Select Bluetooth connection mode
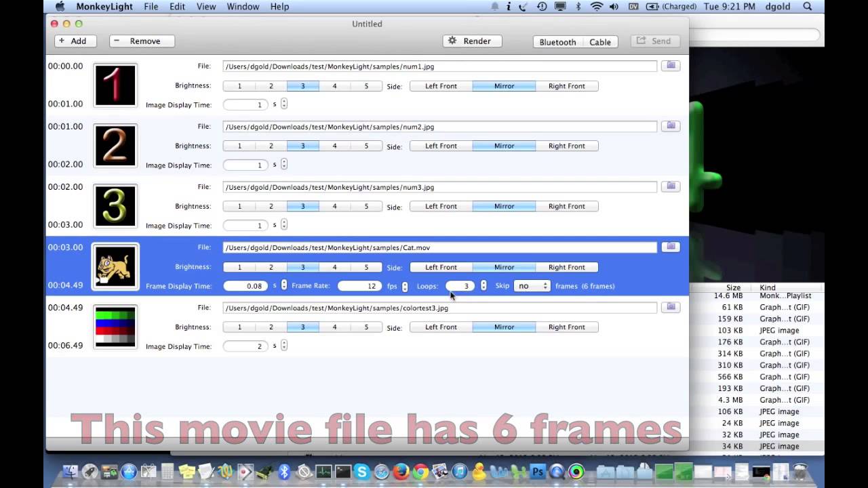Image resolution: width=868 pixels, height=488 pixels. tap(557, 42)
